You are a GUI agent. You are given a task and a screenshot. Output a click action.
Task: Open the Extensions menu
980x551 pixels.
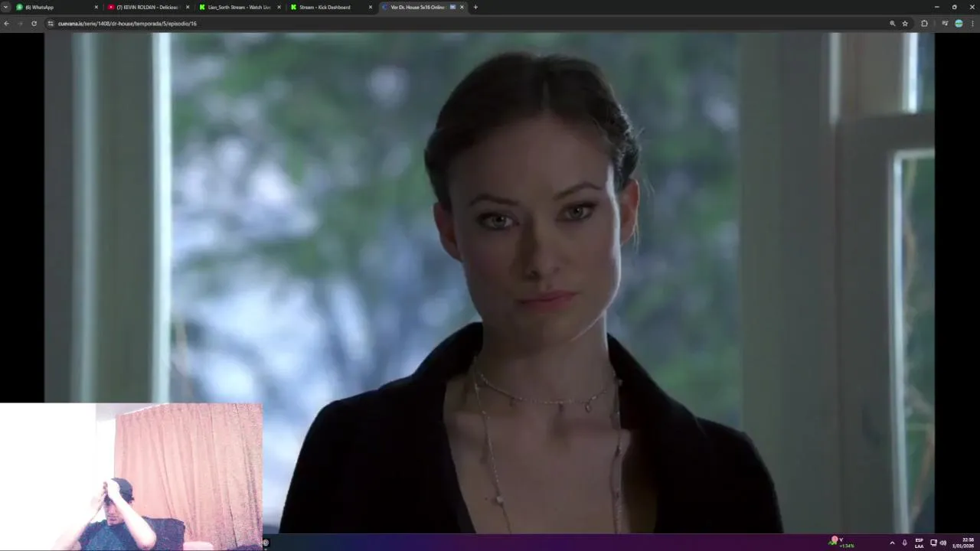pos(924,24)
